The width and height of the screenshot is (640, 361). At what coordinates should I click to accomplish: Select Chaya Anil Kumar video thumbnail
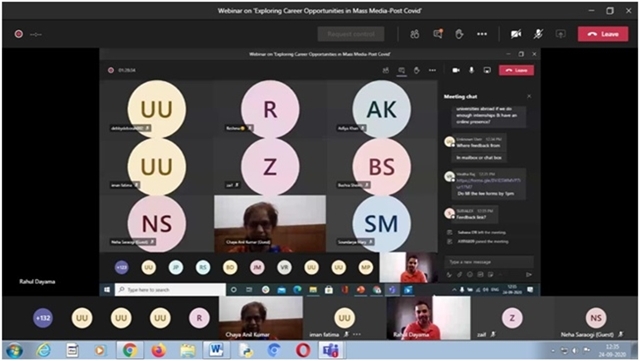point(261,318)
